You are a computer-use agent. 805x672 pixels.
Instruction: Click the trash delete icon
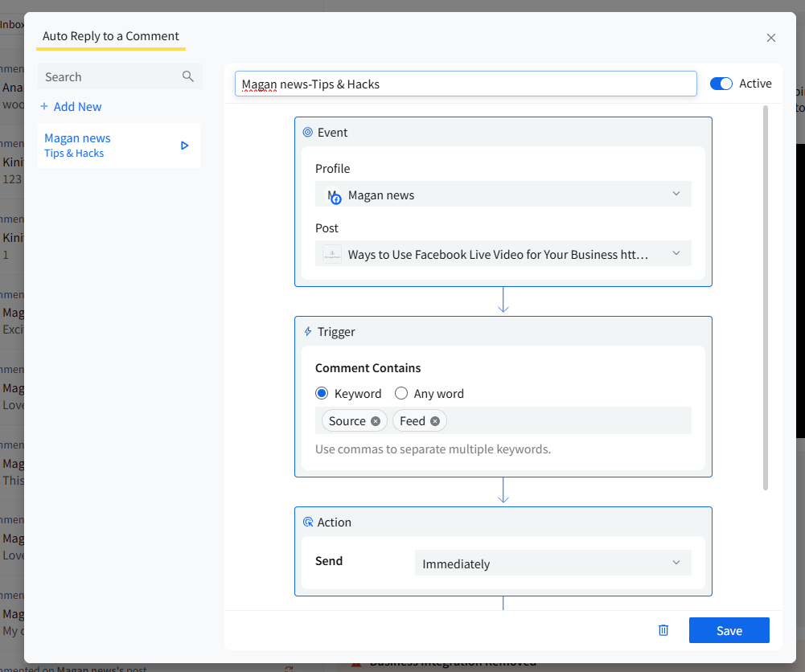point(663,630)
